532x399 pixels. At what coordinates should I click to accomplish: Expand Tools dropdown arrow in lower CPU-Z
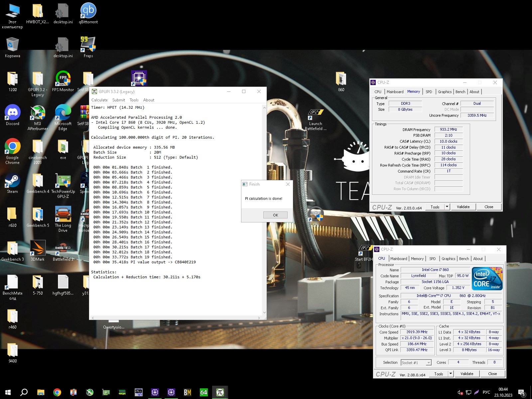(x=451, y=374)
